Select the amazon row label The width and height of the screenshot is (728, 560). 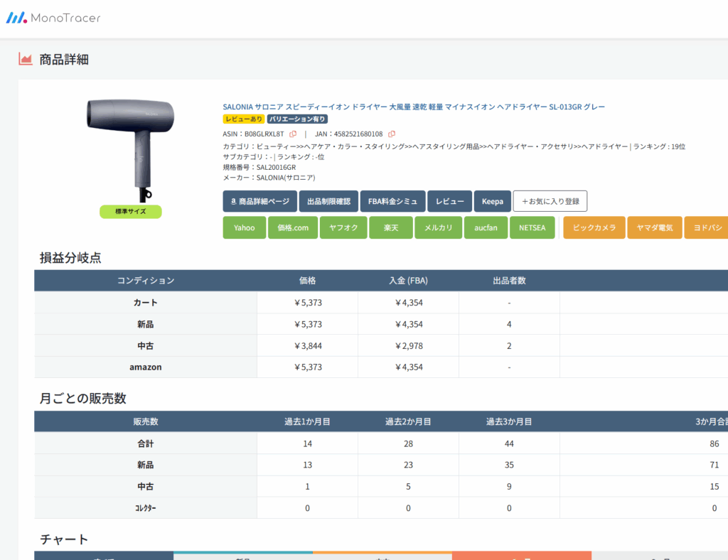[x=146, y=367]
